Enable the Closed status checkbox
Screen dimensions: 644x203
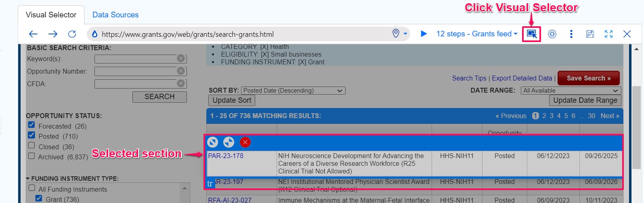pyautogui.click(x=31, y=146)
